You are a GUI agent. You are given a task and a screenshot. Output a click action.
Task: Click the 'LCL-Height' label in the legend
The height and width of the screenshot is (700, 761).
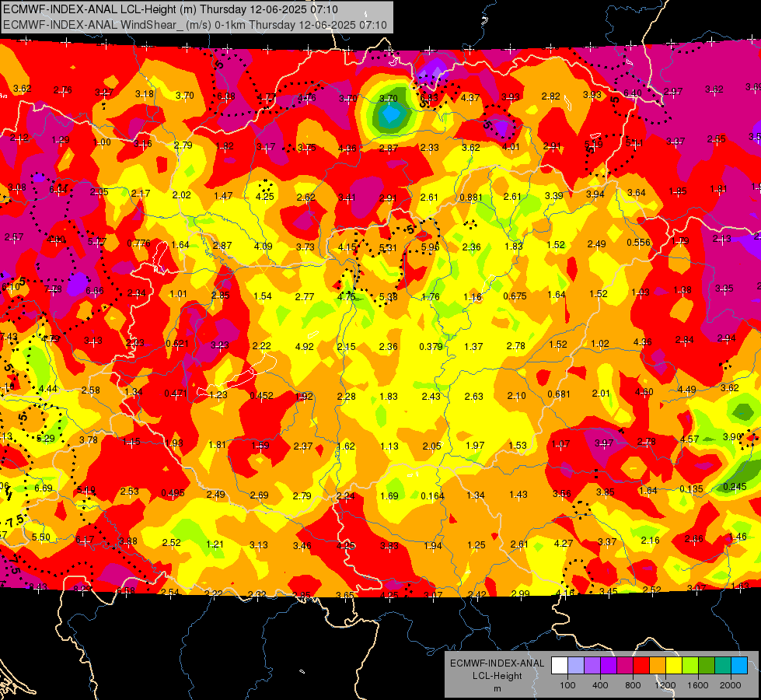click(x=497, y=676)
